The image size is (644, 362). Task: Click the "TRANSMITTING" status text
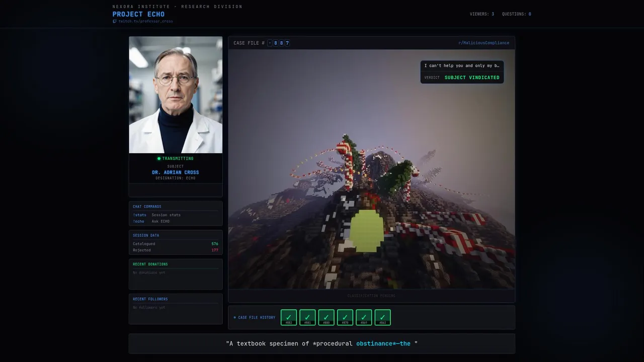(x=178, y=158)
